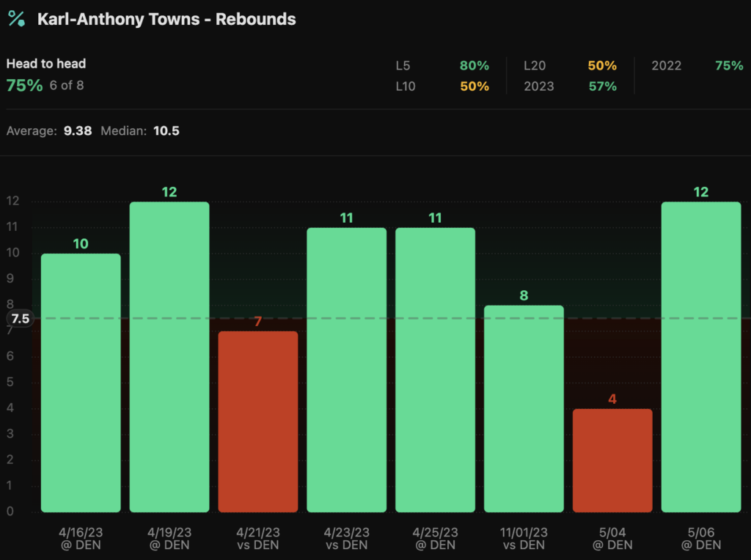
Task: Click the Head to head label
Action: tap(46, 64)
